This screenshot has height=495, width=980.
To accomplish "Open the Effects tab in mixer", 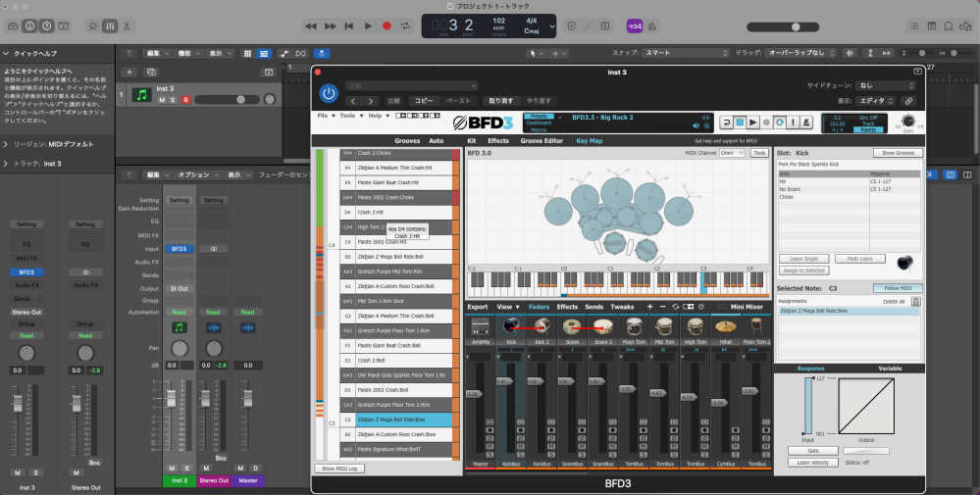I will pos(567,307).
